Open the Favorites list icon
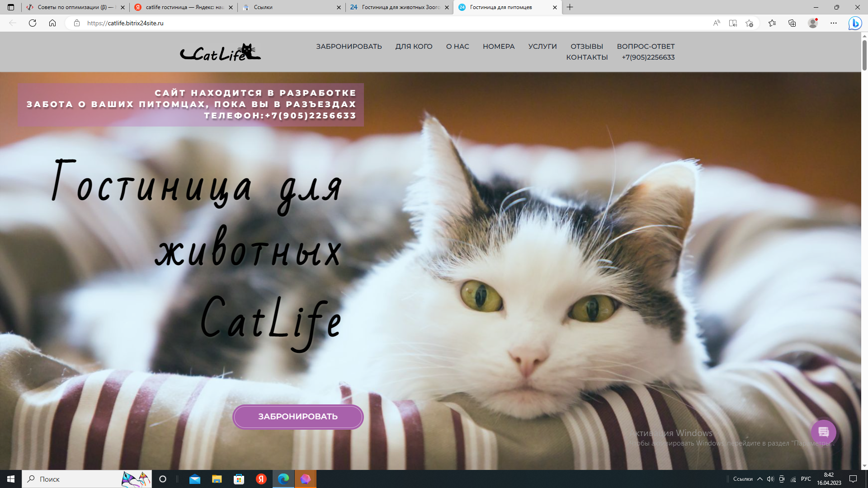 [772, 23]
